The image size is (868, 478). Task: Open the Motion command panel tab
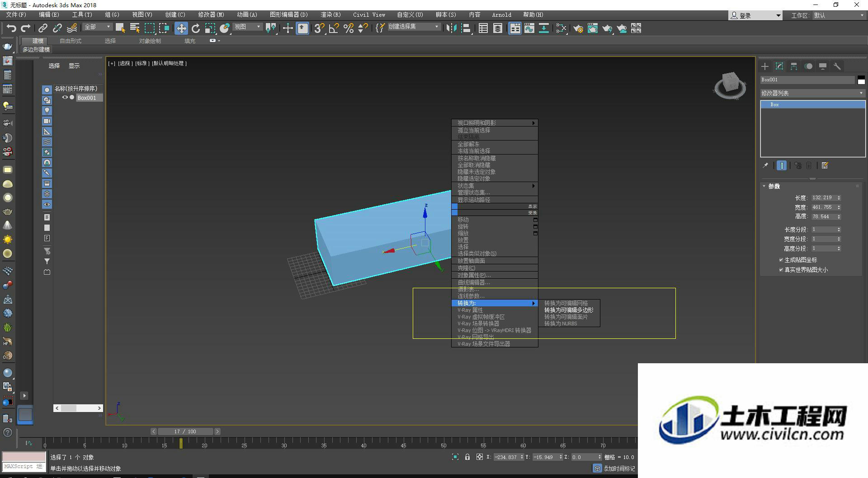click(808, 66)
